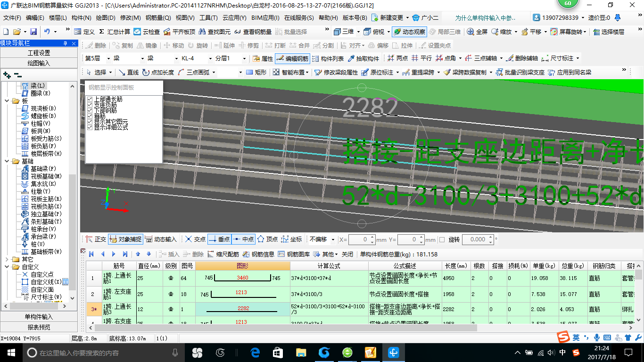Click 原位标注 in-place annotation tool
Screen dimensions: 644x362
(x=377, y=73)
